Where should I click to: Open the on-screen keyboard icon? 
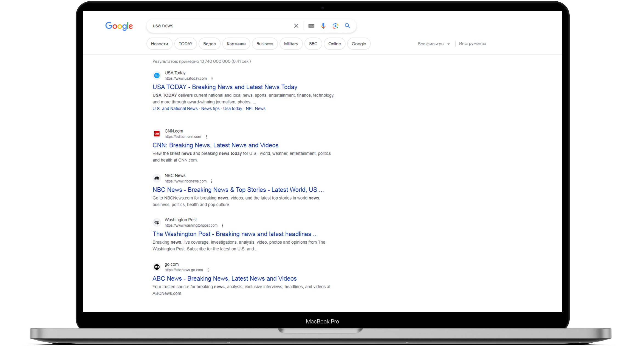click(311, 26)
